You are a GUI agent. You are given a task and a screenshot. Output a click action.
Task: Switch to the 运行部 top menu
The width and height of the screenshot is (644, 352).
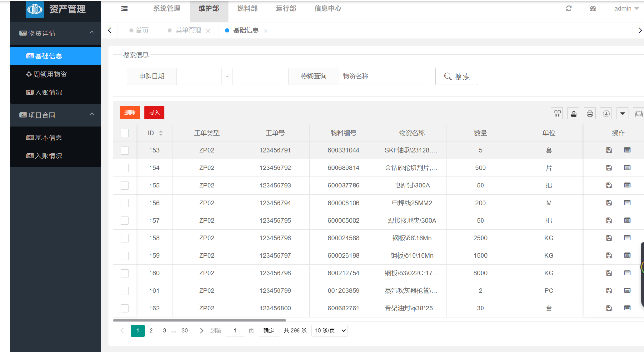(286, 9)
